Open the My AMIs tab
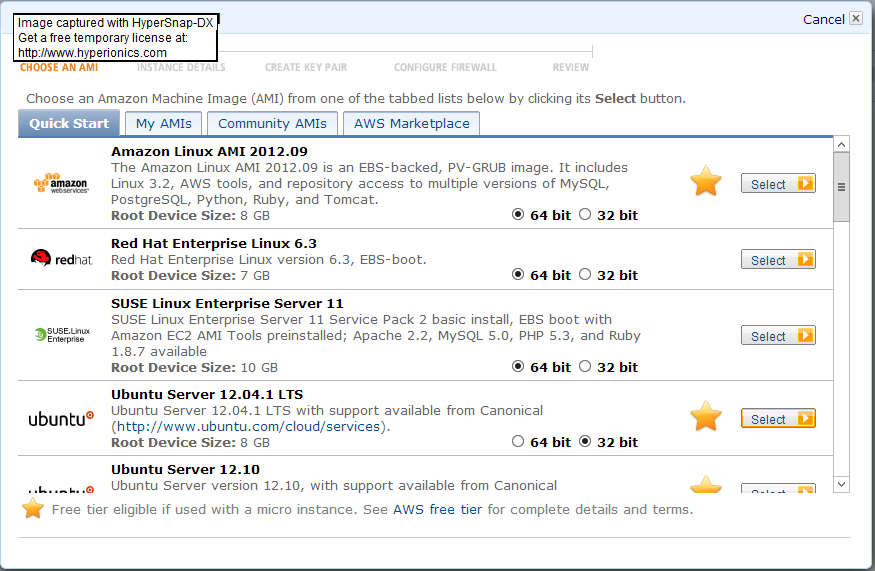 [164, 123]
